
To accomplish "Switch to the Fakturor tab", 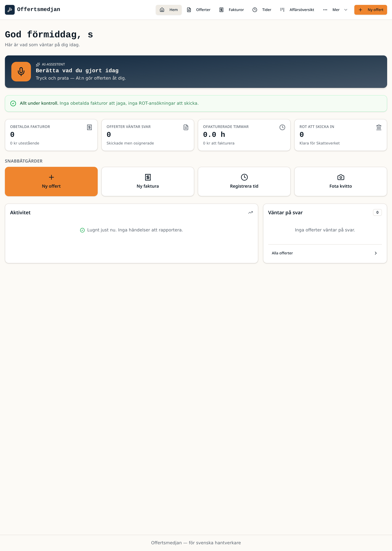I will pyautogui.click(x=232, y=10).
